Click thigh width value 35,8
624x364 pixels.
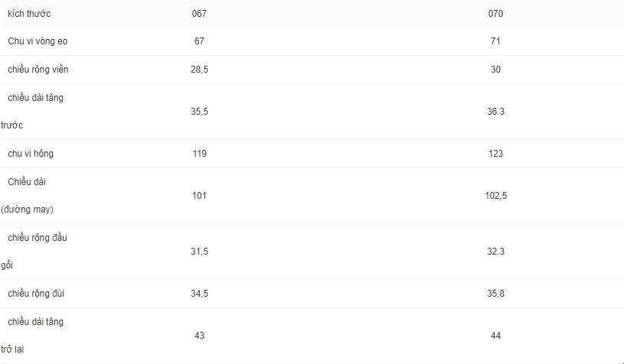[x=495, y=294]
